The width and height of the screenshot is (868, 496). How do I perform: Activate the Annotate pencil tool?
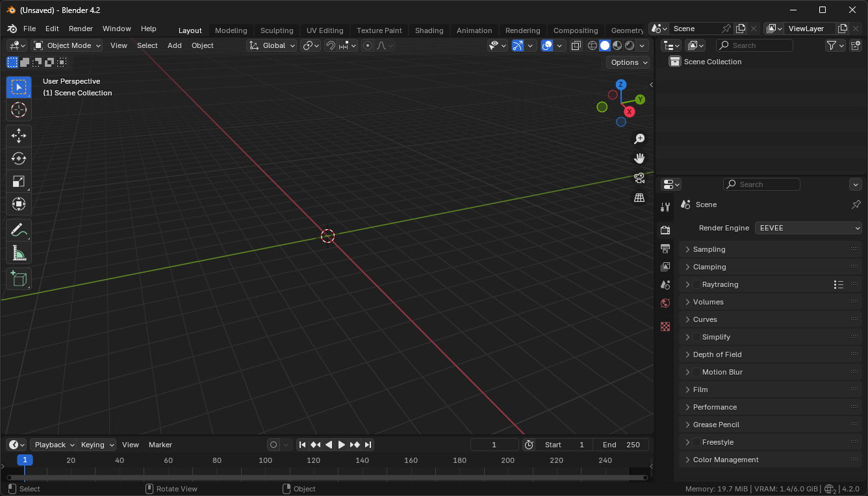[19, 230]
